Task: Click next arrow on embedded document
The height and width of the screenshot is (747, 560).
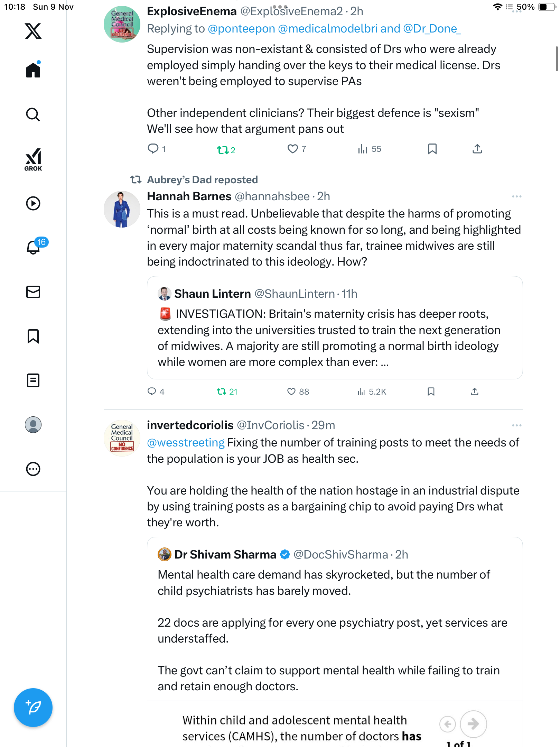Action: (473, 723)
